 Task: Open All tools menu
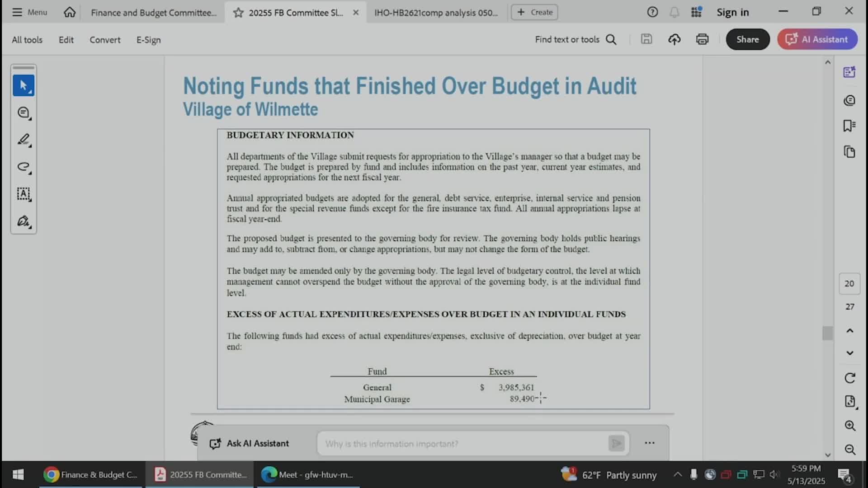27,40
